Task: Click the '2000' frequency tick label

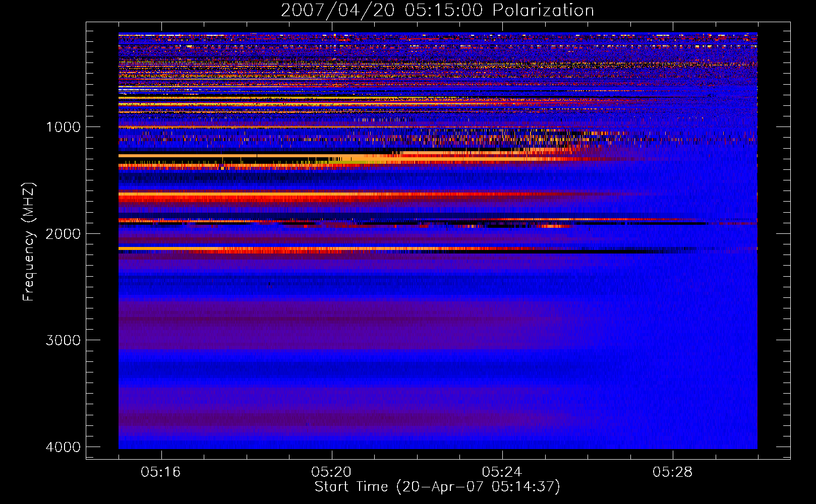Action: coord(63,234)
